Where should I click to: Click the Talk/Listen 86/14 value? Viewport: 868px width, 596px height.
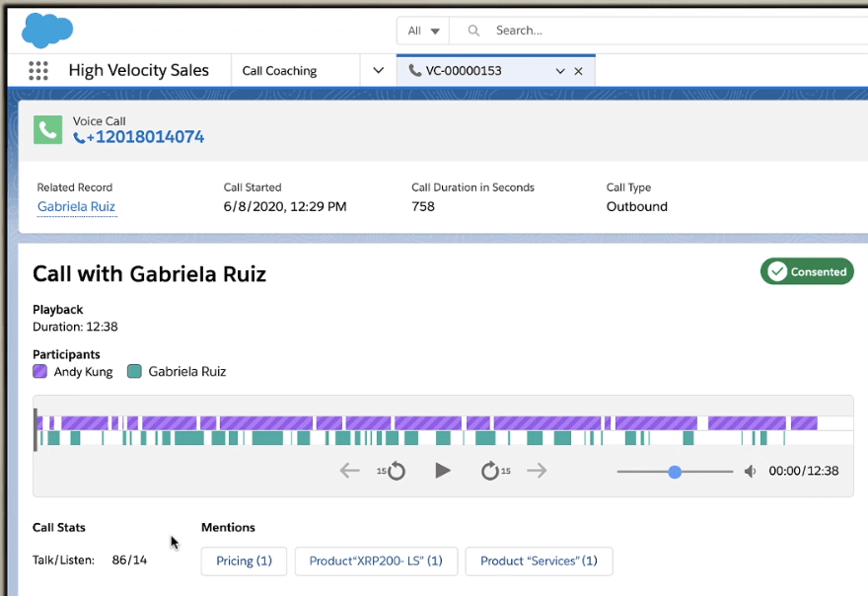tap(129, 560)
